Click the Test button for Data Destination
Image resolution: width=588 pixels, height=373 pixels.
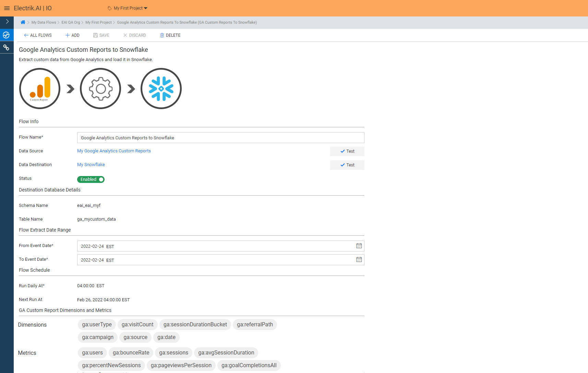347,165
